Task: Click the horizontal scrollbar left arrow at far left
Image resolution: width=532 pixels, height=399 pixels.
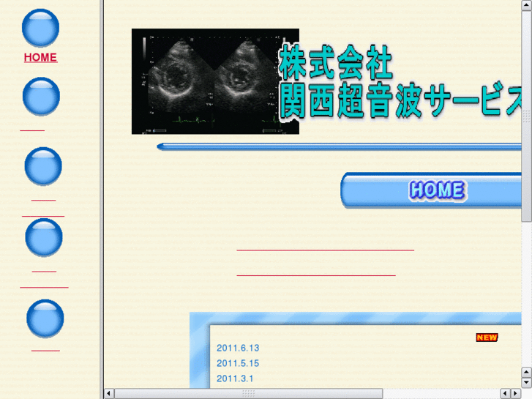Action: point(108,394)
